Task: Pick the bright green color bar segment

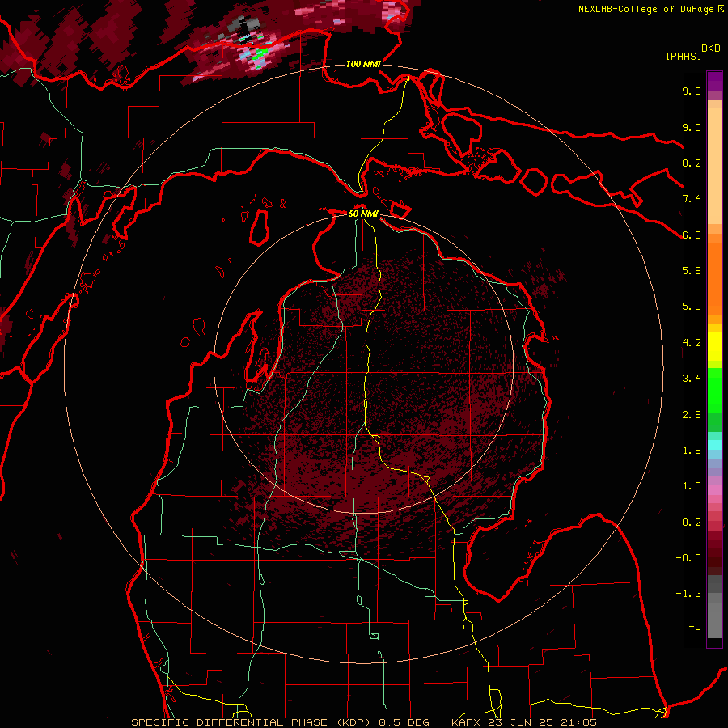Action: [714, 390]
